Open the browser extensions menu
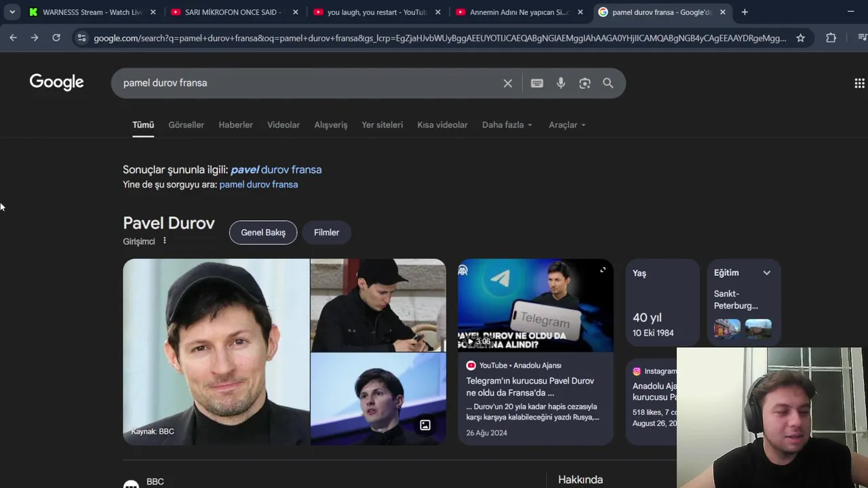 coord(831,38)
